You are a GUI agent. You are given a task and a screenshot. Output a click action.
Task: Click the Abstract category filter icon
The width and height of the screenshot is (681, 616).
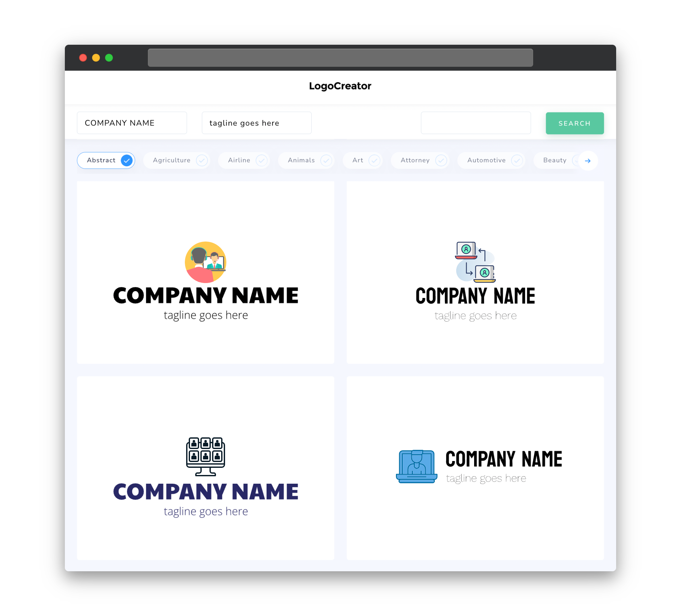pyautogui.click(x=127, y=160)
